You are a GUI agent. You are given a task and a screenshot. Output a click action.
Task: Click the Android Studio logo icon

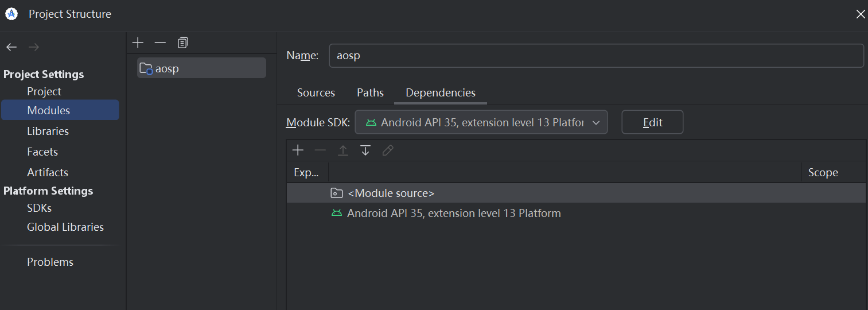(11, 14)
